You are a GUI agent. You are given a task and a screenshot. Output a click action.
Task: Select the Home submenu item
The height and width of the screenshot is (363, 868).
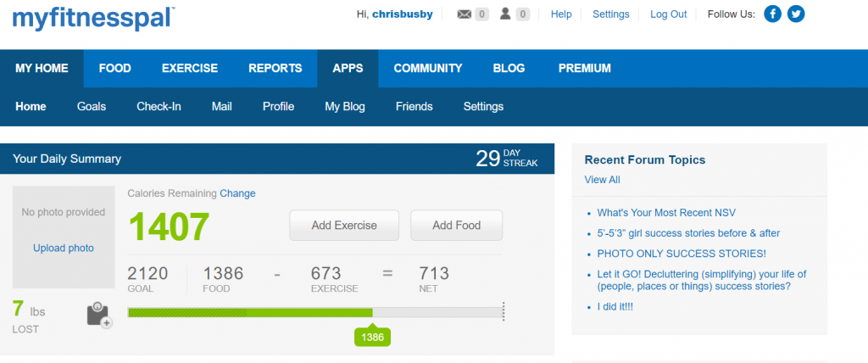click(31, 106)
